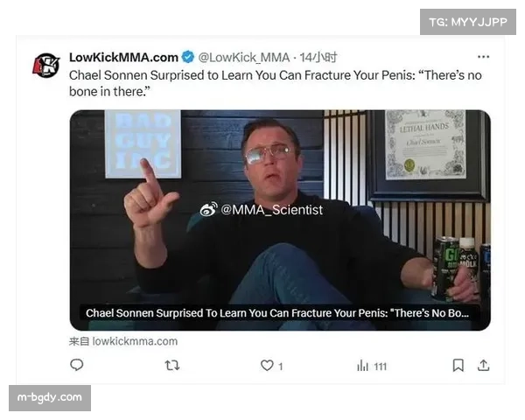525x420 pixels.
Task: Open the LowKickMMA.com account name
Action: [123, 57]
